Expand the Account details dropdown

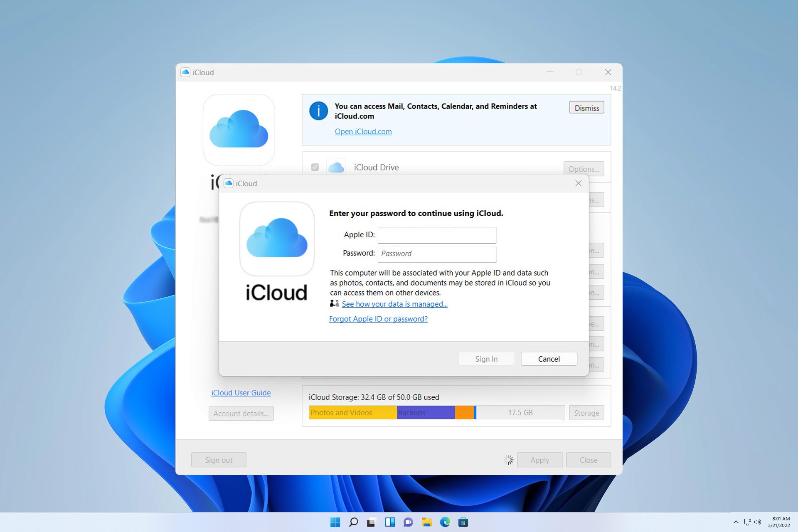[x=241, y=413]
